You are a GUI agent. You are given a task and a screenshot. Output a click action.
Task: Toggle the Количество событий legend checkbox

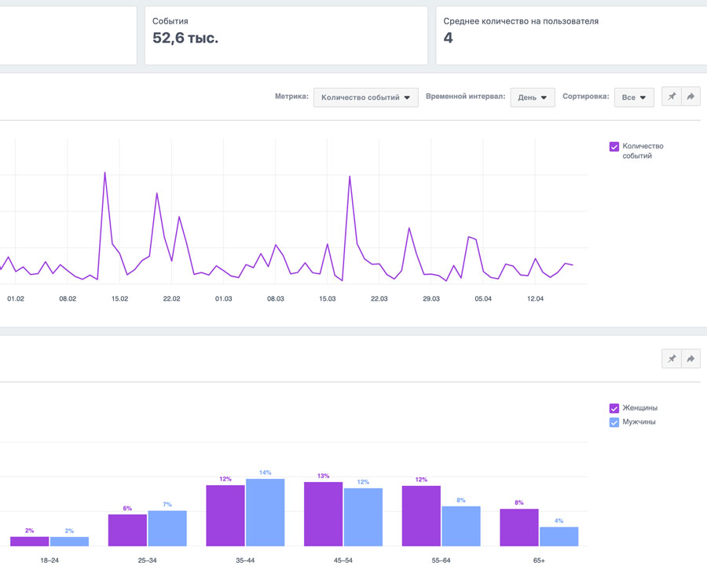pyautogui.click(x=614, y=146)
